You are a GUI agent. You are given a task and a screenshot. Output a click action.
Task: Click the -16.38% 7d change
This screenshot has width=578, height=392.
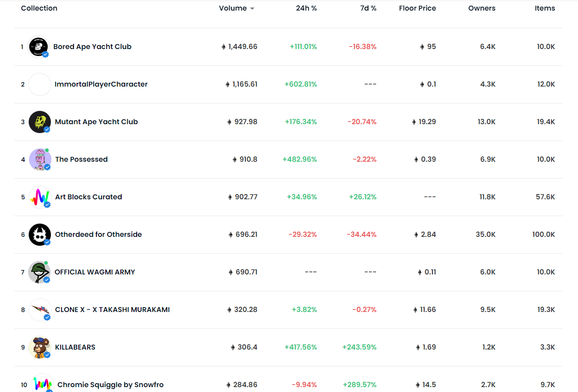click(x=363, y=47)
